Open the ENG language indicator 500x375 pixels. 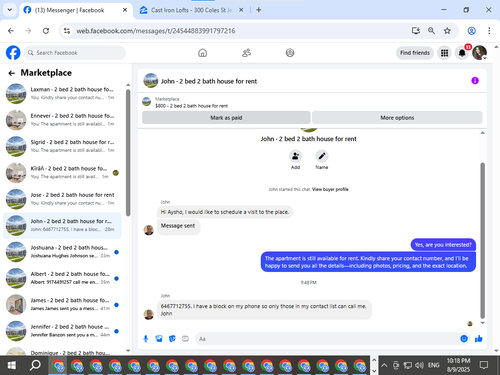coord(433,365)
